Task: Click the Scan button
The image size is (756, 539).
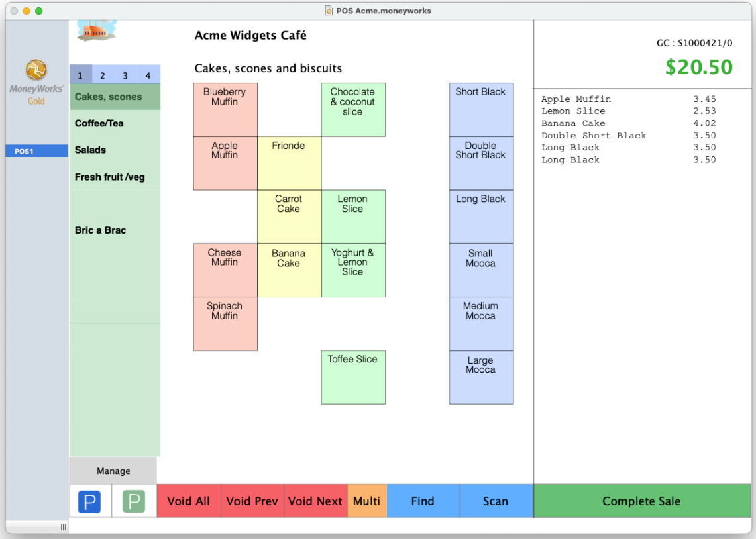Action: (x=496, y=501)
